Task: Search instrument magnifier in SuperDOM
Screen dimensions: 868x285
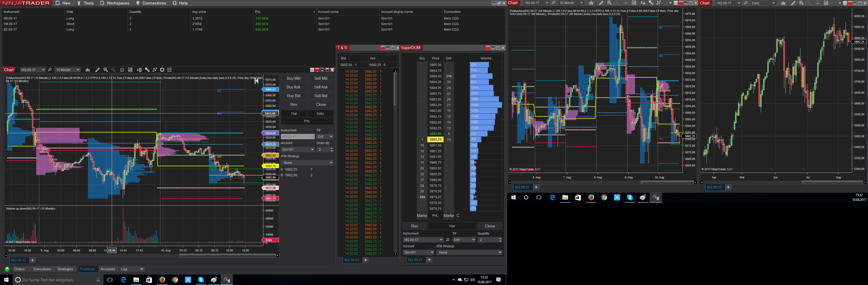Action: coord(447,240)
